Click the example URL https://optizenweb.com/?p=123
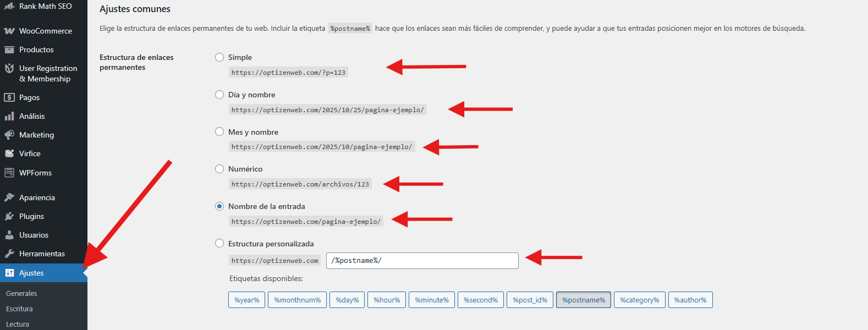This screenshot has width=868, height=330. (x=288, y=73)
